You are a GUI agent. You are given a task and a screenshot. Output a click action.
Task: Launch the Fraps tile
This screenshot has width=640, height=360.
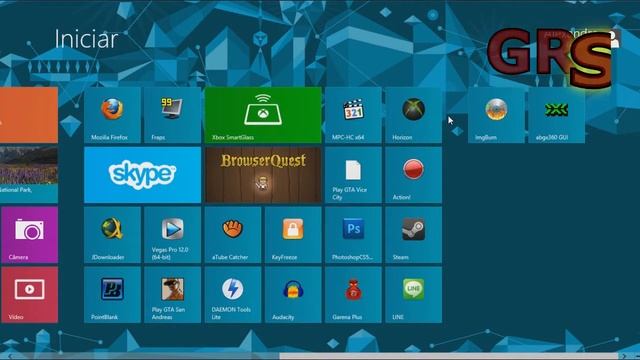click(172, 115)
